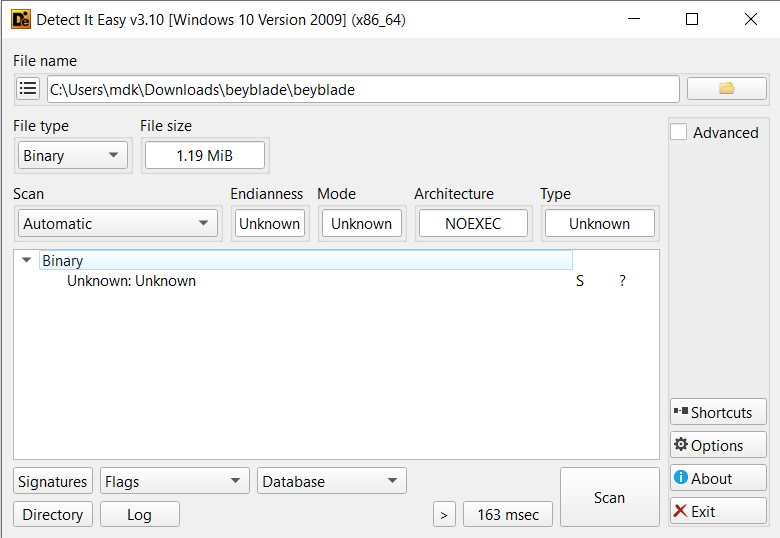Open the Flags dropdown
The image size is (780, 538).
[174, 481]
